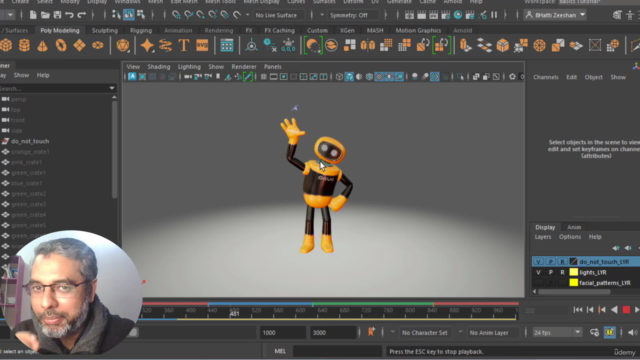This screenshot has width=640, height=360.
Task: Click the current frame 481 marker
Action: [234, 313]
